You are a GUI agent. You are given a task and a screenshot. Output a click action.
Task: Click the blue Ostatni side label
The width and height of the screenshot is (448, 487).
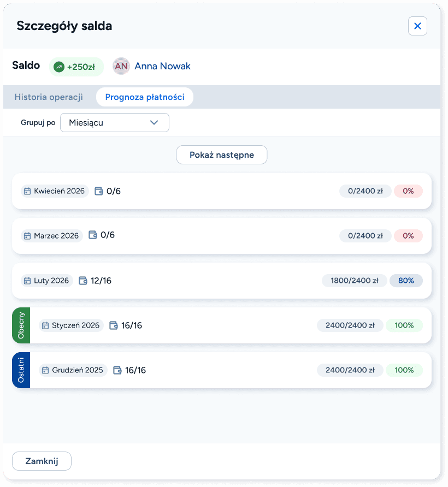21,370
